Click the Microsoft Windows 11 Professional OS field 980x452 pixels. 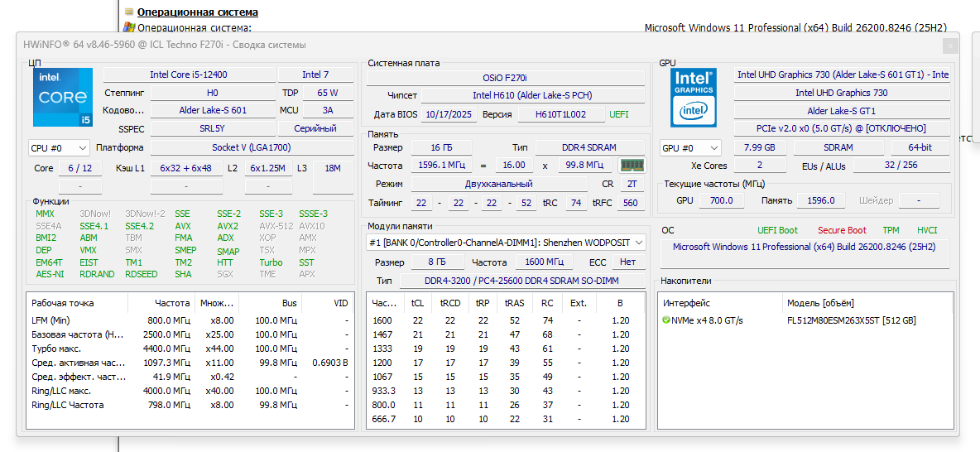click(x=804, y=247)
